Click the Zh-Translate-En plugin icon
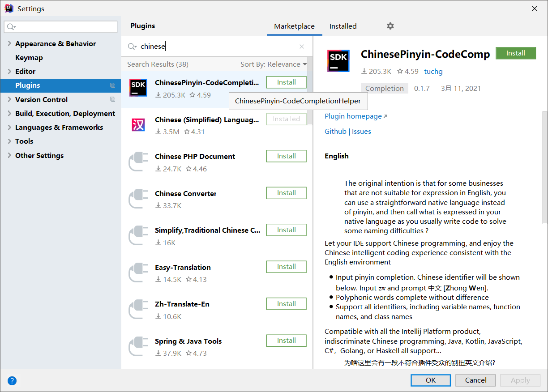This screenshot has width=548, height=392. pos(138,309)
